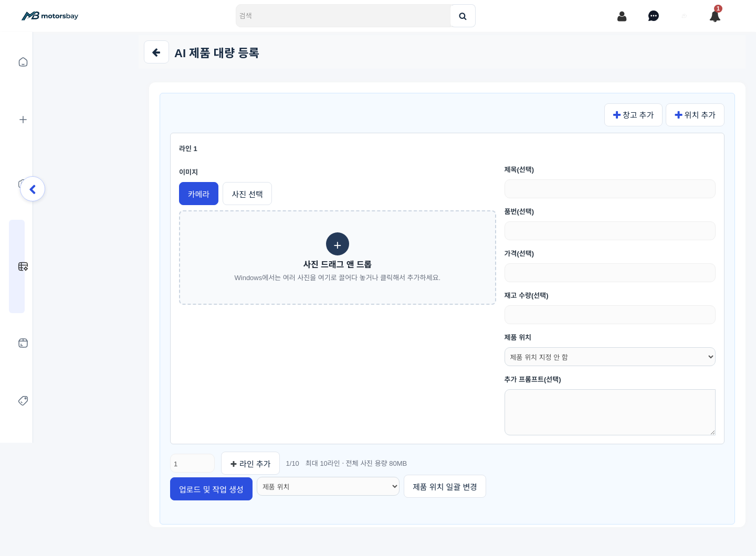Open the user profile icon
This screenshot has width=756, height=556.
pyautogui.click(x=622, y=16)
